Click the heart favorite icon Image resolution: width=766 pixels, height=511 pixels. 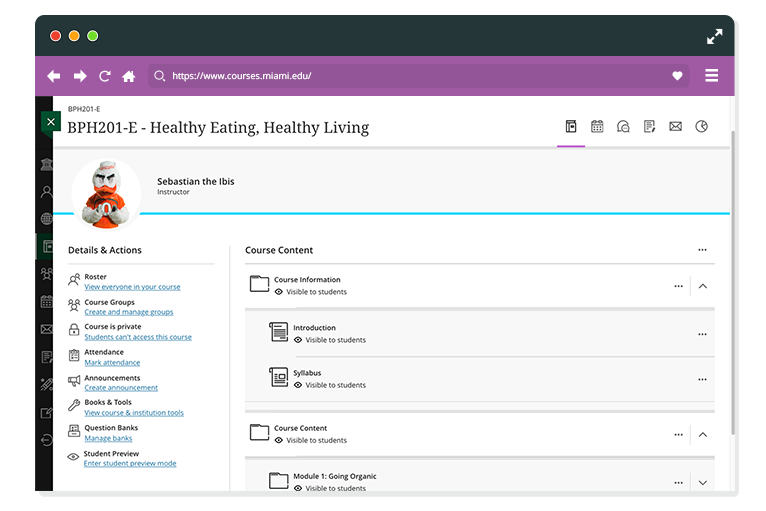[677, 76]
